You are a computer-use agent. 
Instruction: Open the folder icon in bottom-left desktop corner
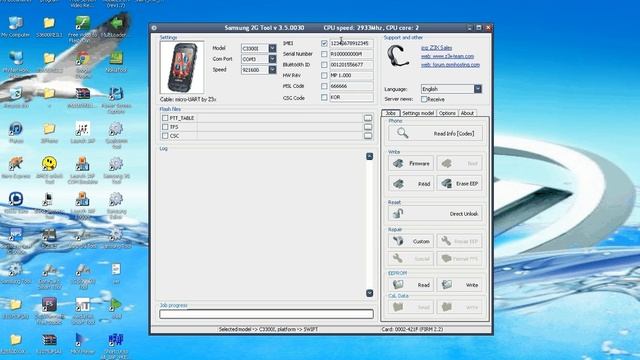pyautogui.click(x=16, y=343)
